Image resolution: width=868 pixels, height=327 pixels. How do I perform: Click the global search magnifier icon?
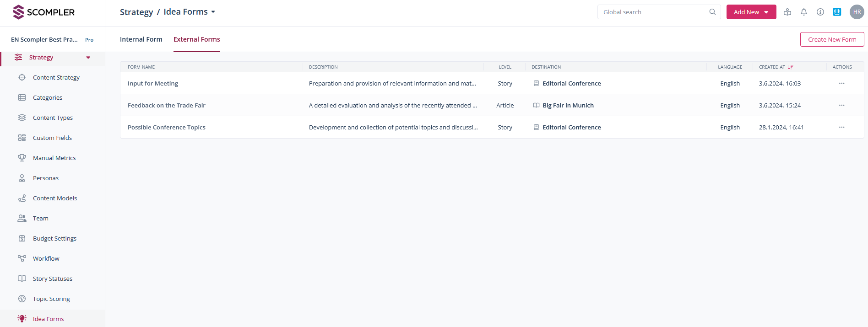tap(712, 12)
